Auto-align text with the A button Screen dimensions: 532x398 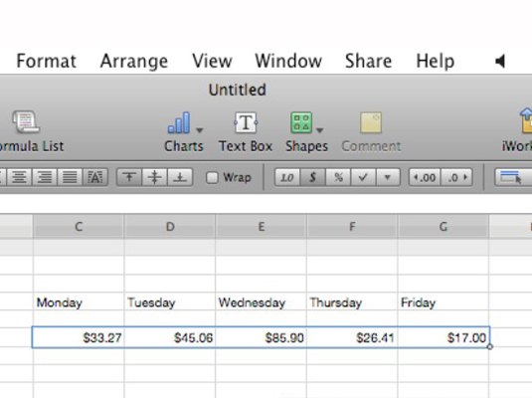click(95, 177)
